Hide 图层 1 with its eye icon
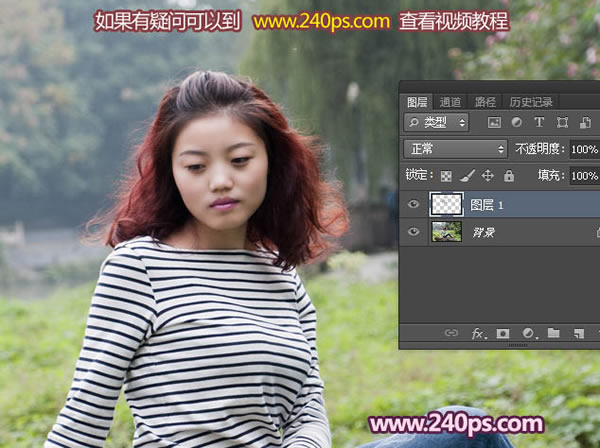 click(414, 204)
